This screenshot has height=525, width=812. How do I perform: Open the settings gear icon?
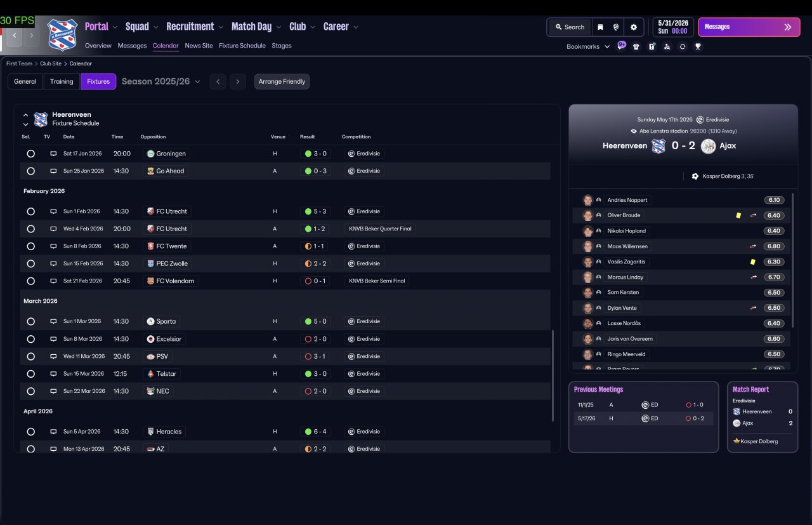(x=633, y=27)
